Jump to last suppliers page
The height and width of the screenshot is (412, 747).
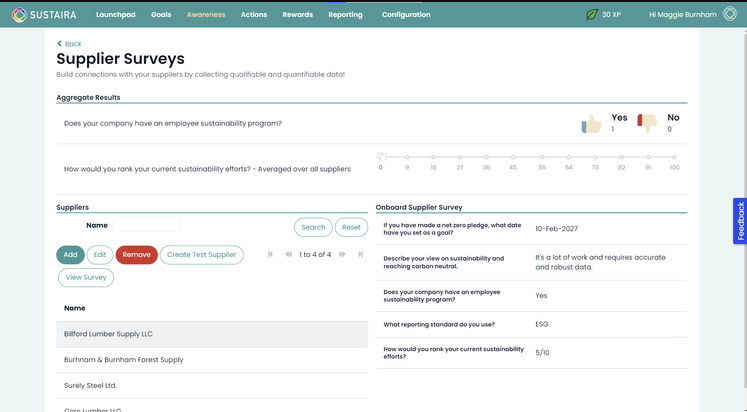[360, 255]
